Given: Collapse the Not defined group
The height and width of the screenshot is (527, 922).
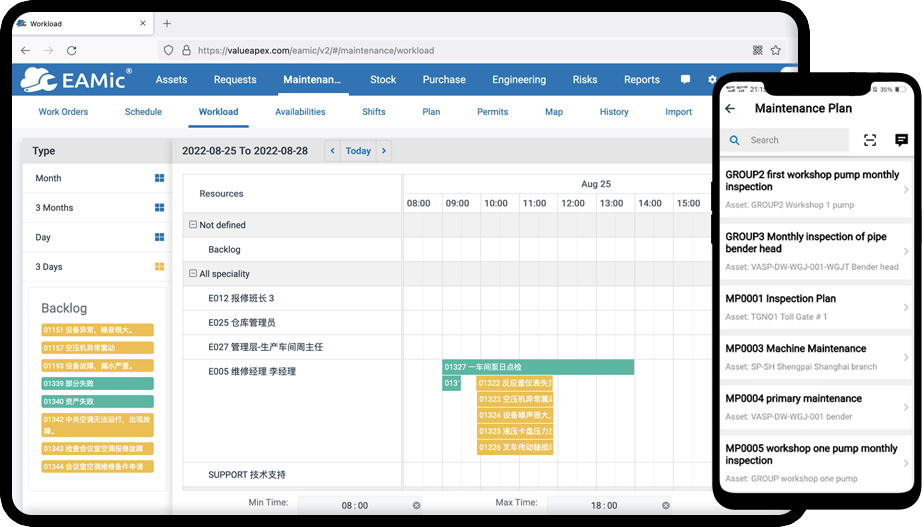Looking at the screenshot, I should click(192, 225).
